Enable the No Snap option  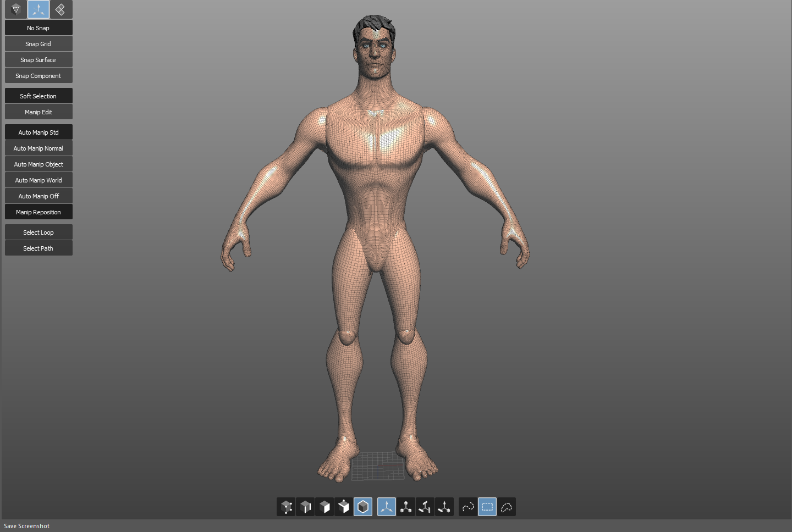coord(38,28)
